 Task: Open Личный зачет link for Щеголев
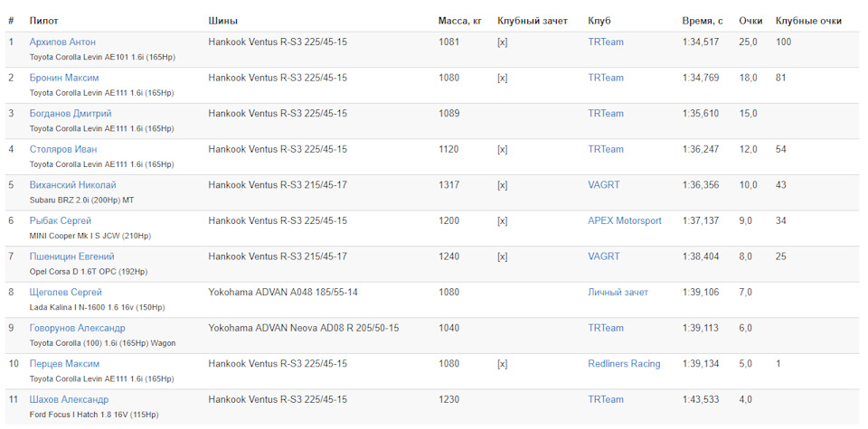tap(618, 293)
